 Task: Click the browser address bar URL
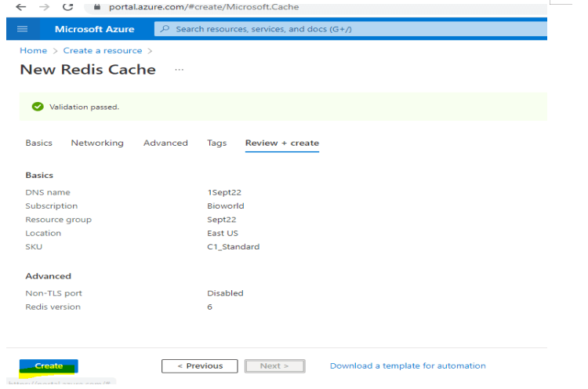click(204, 7)
